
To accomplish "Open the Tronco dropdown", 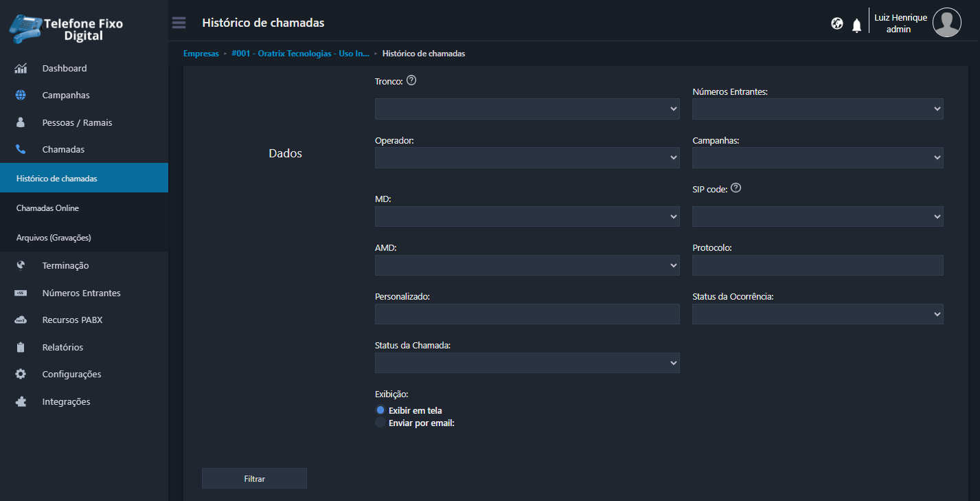I will point(527,109).
